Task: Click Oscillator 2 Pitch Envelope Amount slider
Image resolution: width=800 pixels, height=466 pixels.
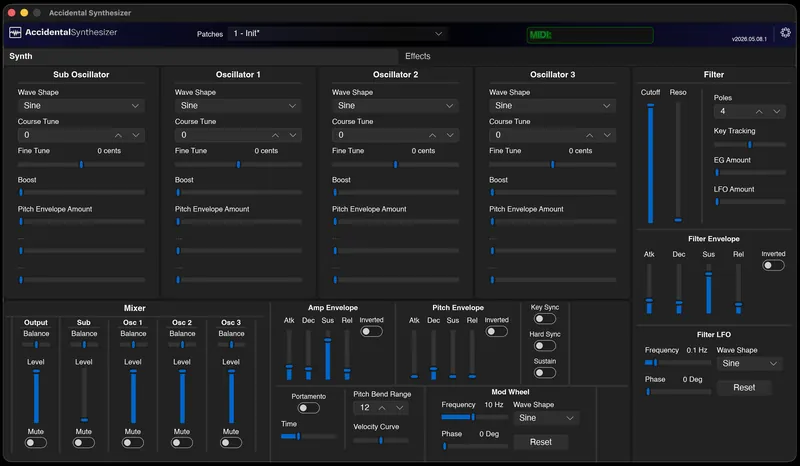Action: tap(395, 222)
